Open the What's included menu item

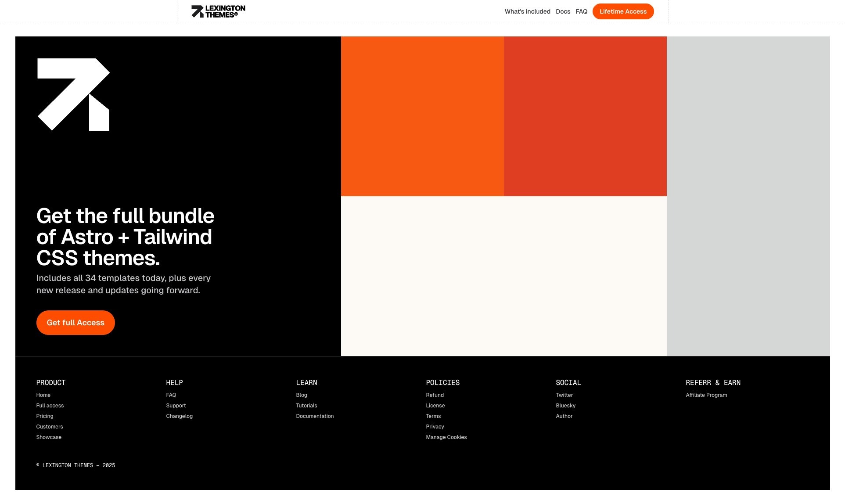527,11
